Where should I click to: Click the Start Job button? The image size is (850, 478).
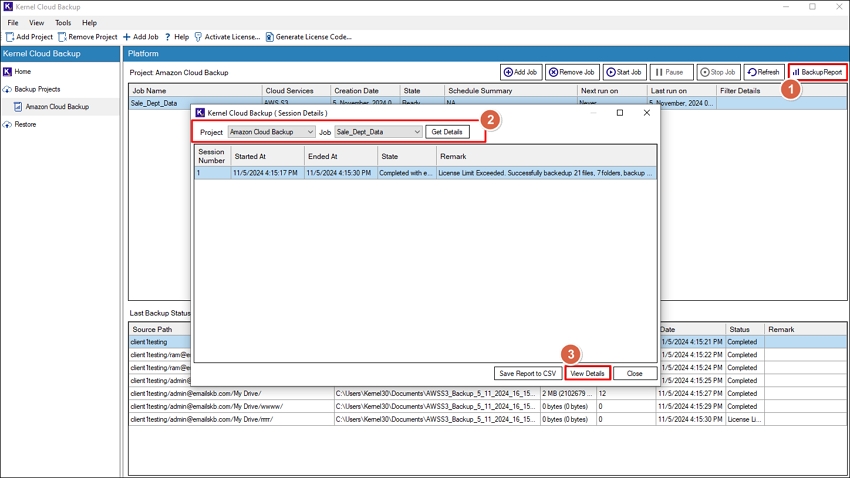pyautogui.click(x=624, y=72)
